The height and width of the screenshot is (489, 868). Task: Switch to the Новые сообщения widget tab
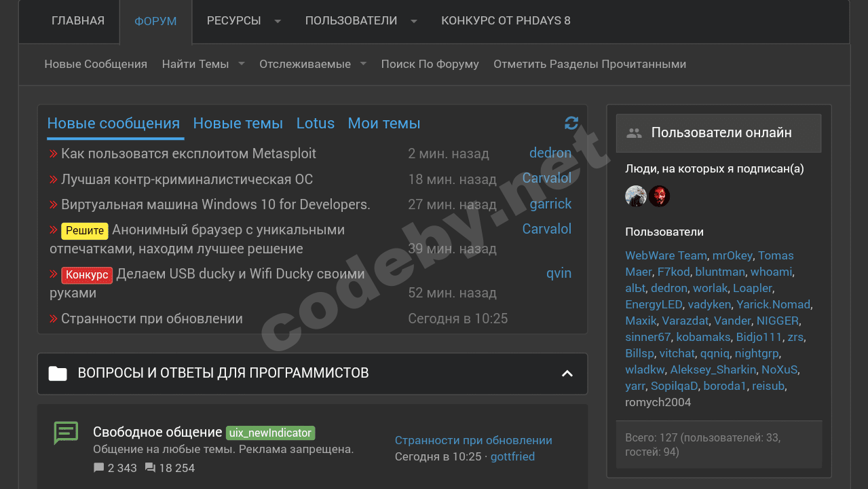pos(113,123)
